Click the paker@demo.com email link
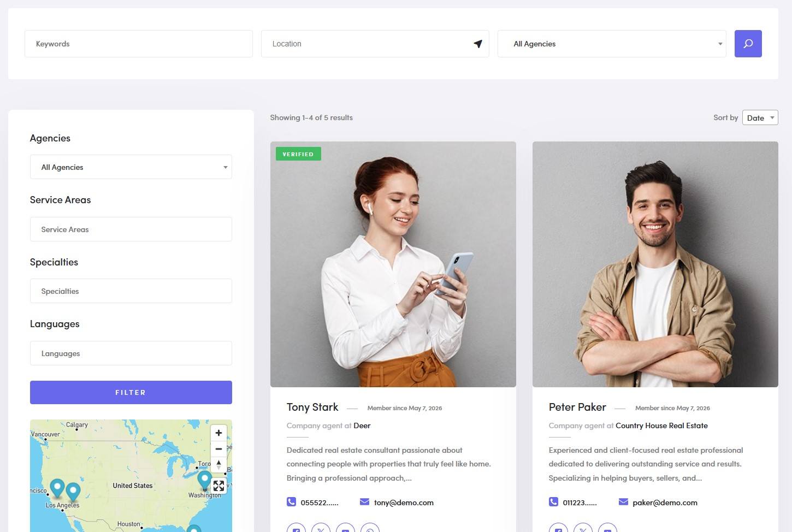Viewport: 792px width, 532px height. [665, 503]
